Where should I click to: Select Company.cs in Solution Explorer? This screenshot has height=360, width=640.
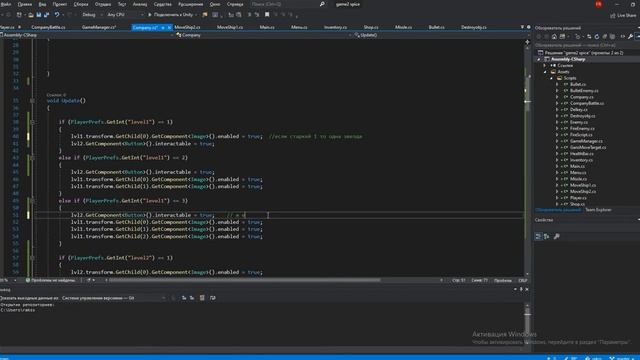(x=582, y=97)
